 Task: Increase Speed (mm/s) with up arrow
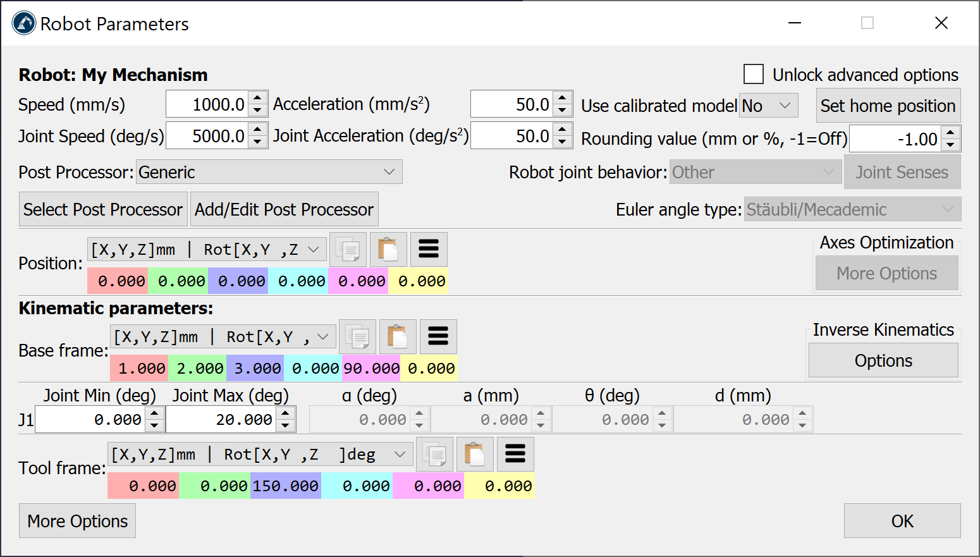(257, 98)
